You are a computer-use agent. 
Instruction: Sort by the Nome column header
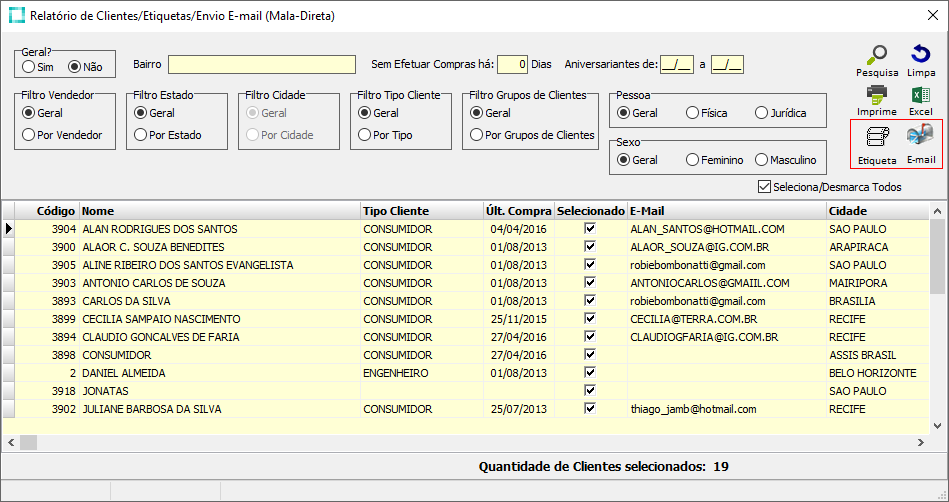[220, 211]
